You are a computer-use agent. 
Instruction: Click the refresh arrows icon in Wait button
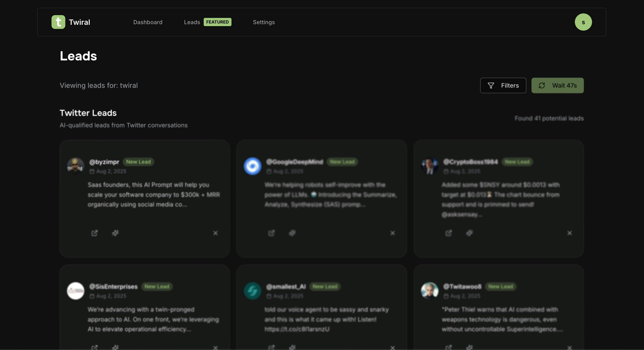(542, 86)
